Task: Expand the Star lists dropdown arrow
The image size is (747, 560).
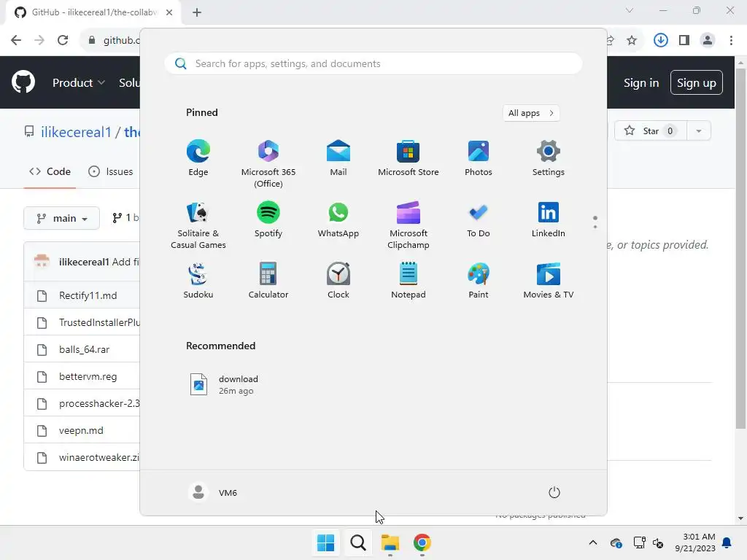Action: click(x=699, y=131)
